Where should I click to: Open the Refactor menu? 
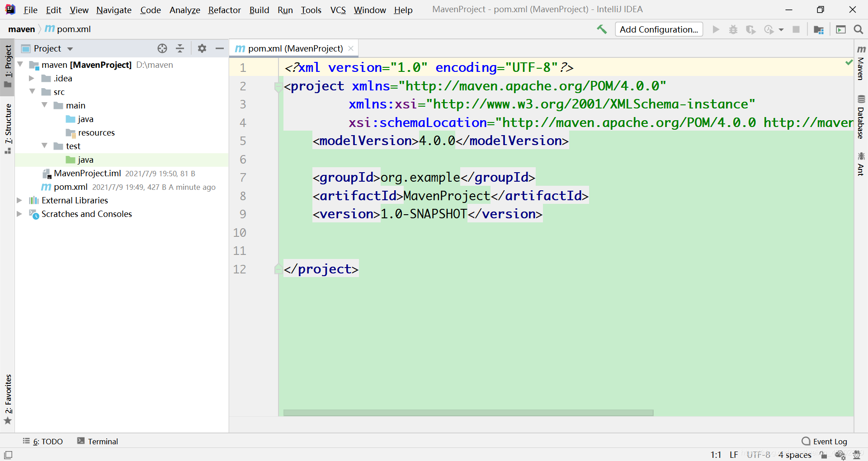point(224,9)
